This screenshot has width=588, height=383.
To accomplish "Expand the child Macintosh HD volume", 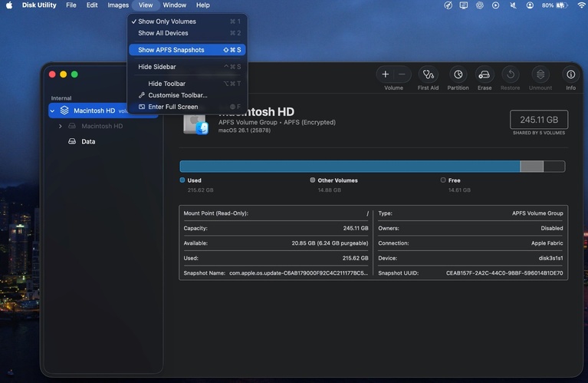I will click(61, 126).
